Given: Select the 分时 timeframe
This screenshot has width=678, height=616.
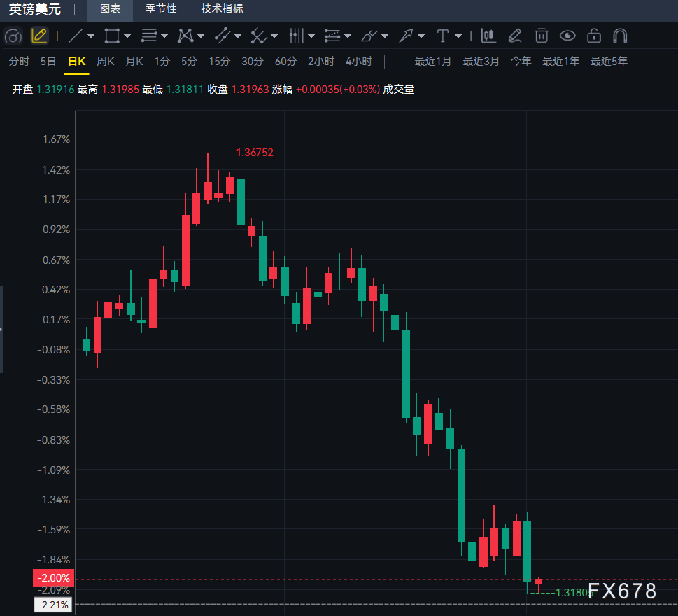Looking at the screenshot, I should [x=19, y=62].
